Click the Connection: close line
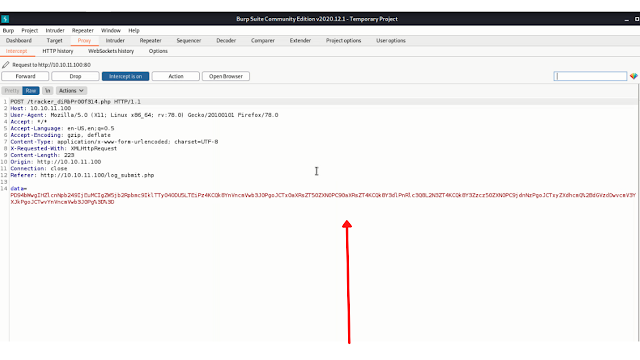The image size is (640, 360). (x=39, y=168)
